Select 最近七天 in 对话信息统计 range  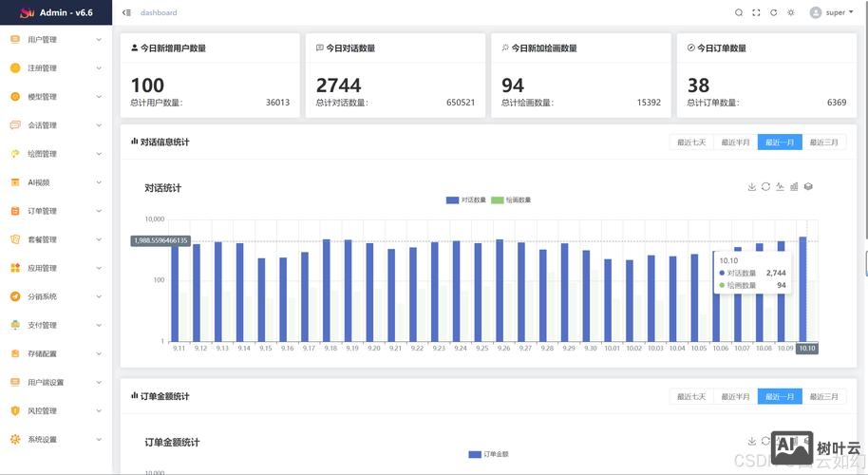(690, 142)
